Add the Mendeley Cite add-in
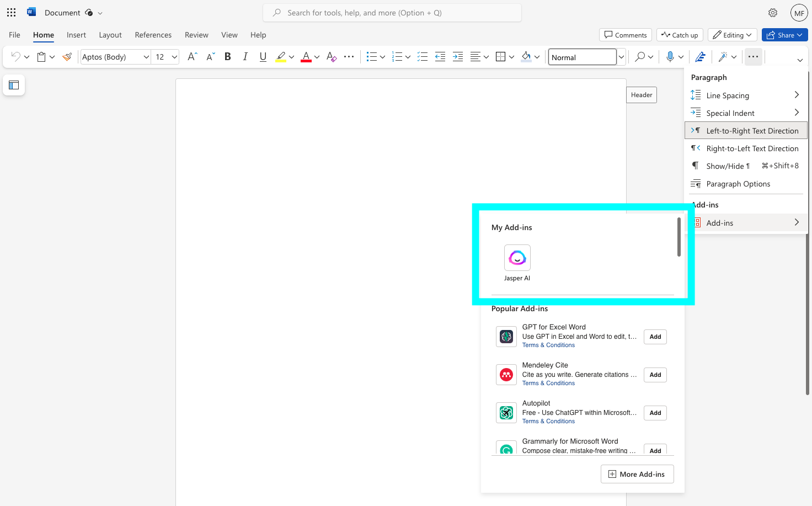Image resolution: width=812 pixels, height=506 pixels. [x=655, y=375]
